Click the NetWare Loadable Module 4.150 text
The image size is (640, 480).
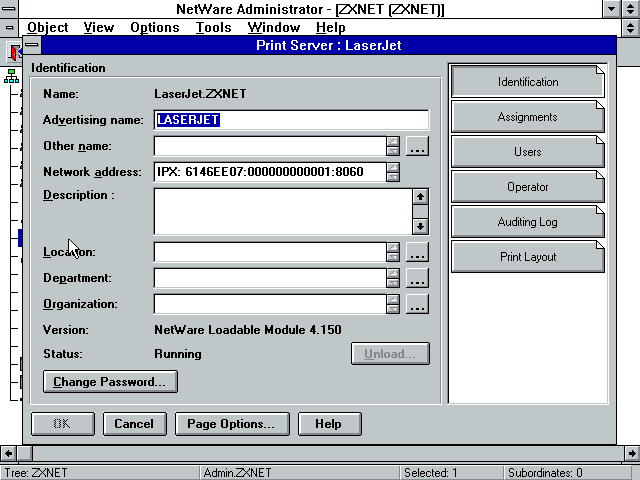tap(248, 330)
